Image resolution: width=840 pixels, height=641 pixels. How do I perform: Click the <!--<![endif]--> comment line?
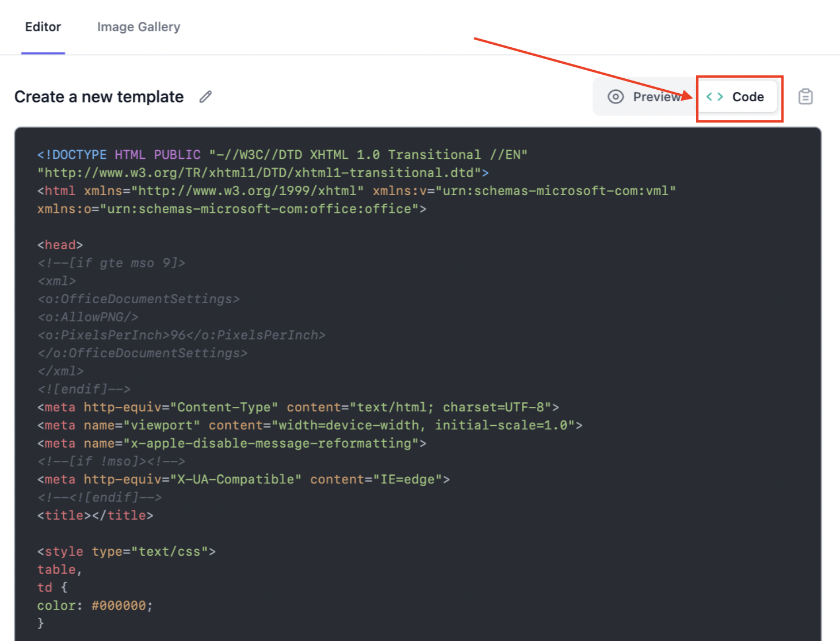coord(100,497)
